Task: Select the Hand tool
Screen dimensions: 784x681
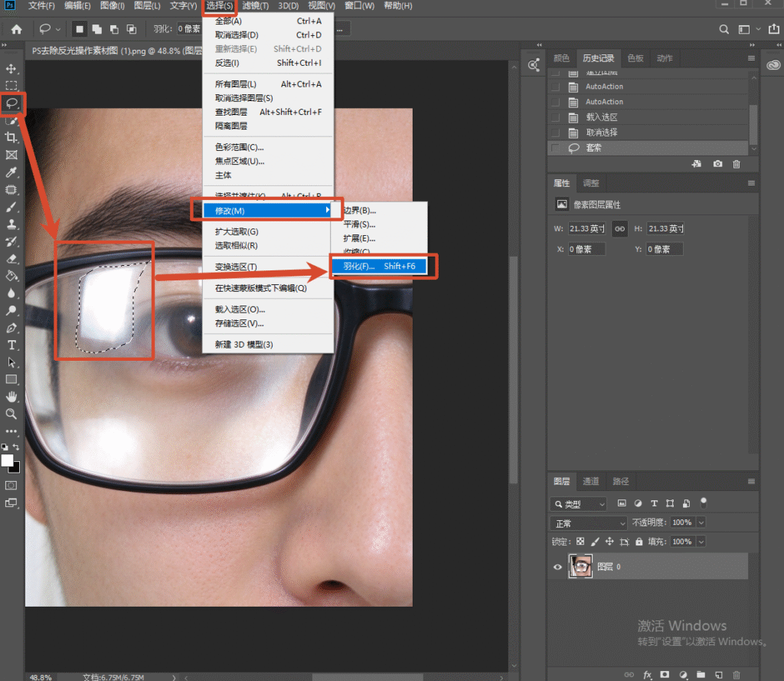Action: [11, 397]
